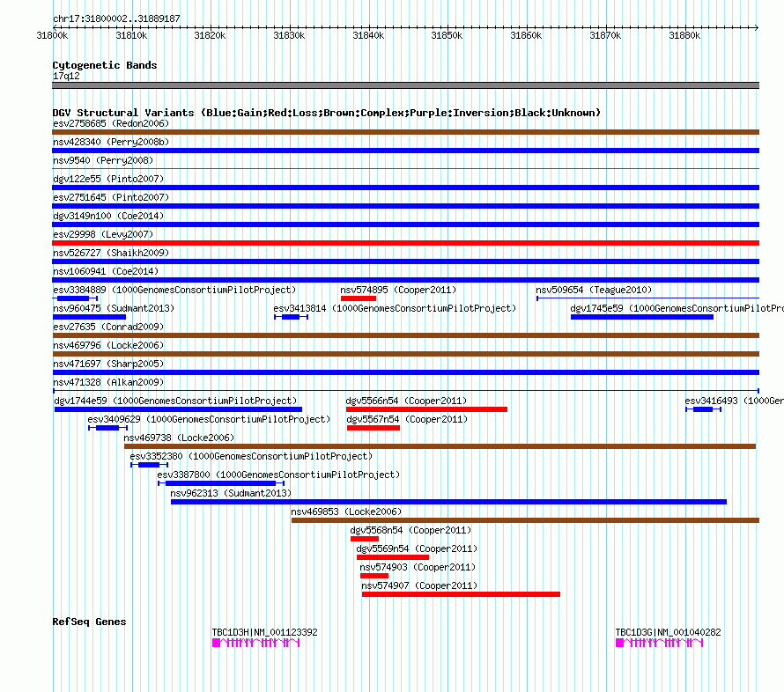Image resolution: width=784 pixels, height=692 pixels.
Task: Click dgv1744e59 variant label
Action: tap(175, 401)
